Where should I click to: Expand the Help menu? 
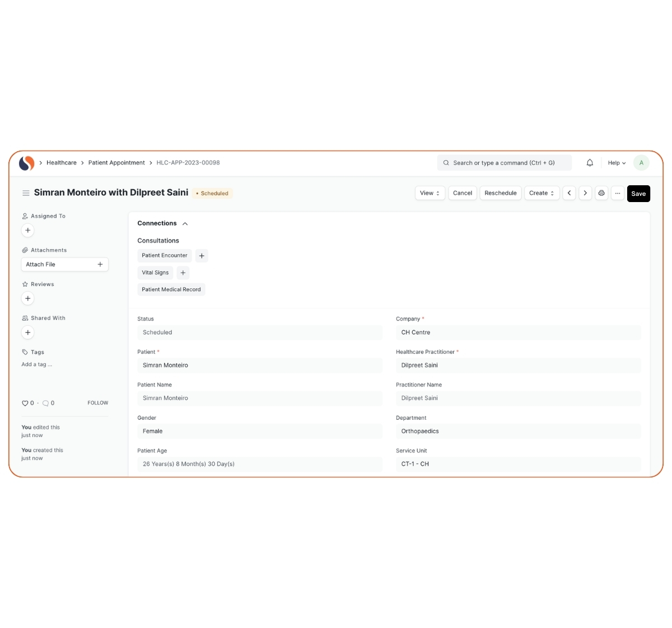(x=617, y=163)
